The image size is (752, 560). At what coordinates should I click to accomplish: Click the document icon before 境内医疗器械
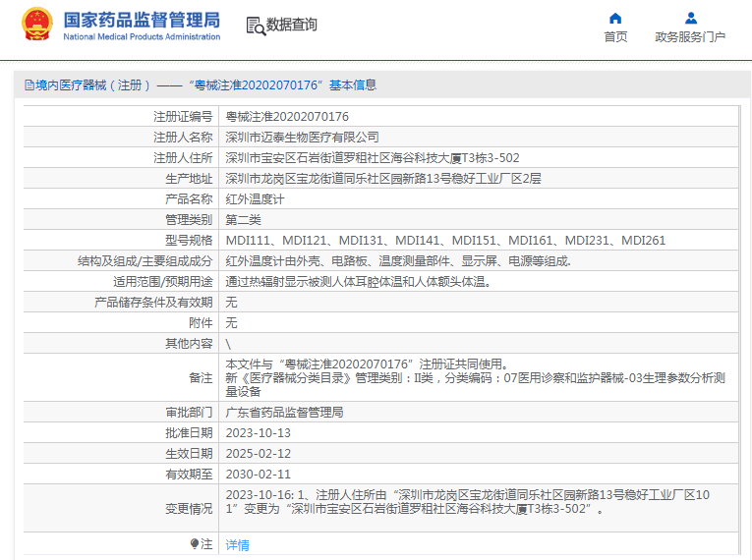click(29, 85)
